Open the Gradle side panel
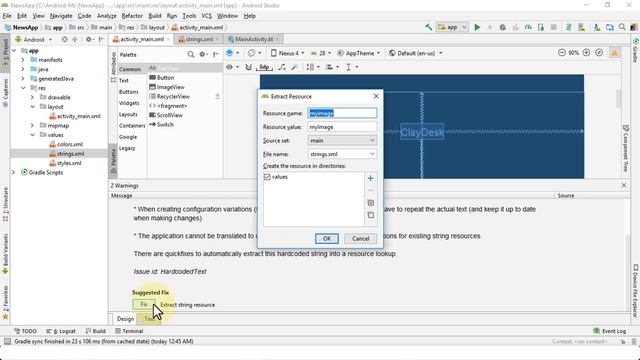The image size is (640, 360). pos(636,51)
